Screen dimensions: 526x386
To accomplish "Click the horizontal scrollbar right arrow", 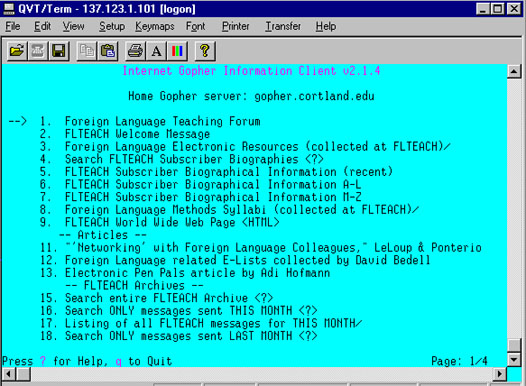I will (500, 374).
